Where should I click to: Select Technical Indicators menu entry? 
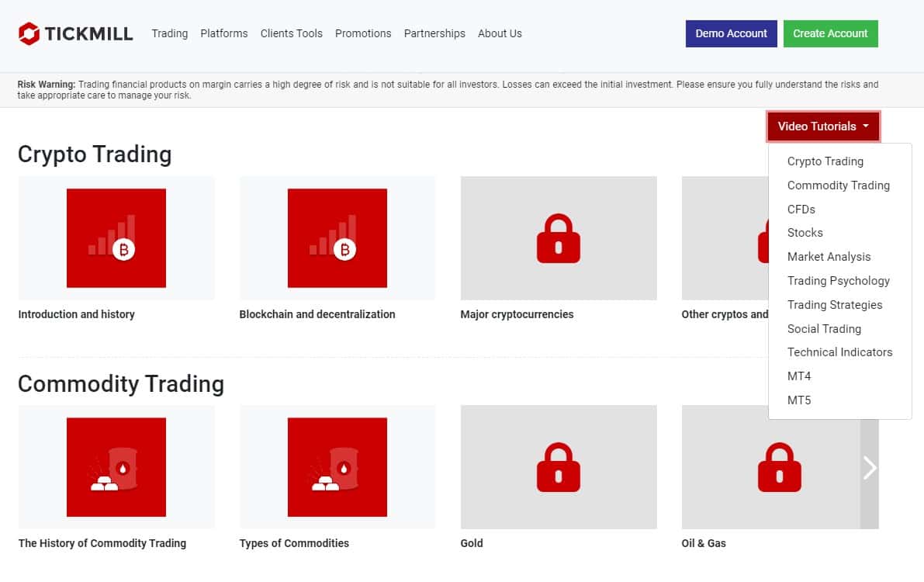tap(839, 352)
